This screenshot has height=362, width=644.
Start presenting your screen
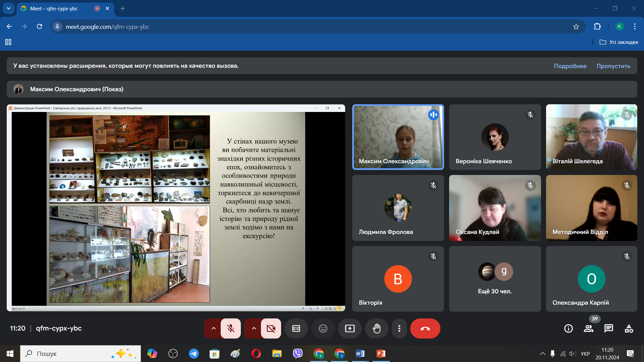(x=350, y=328)
